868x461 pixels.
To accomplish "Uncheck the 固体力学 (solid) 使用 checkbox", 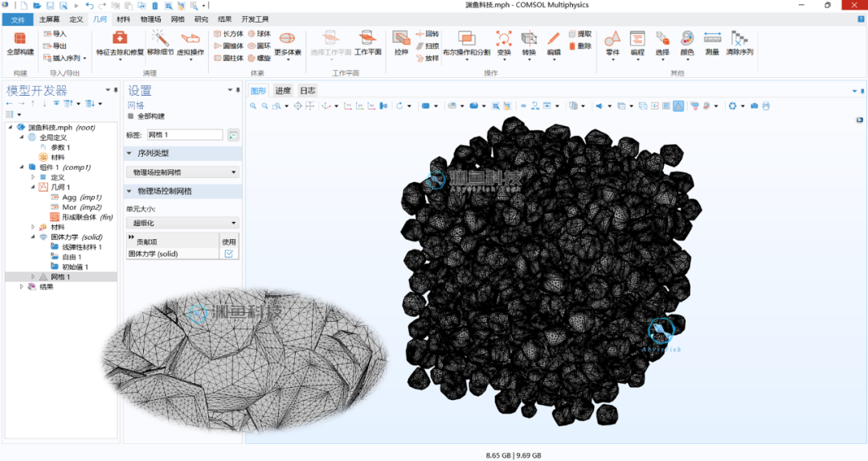I will (x=228, y=253).
